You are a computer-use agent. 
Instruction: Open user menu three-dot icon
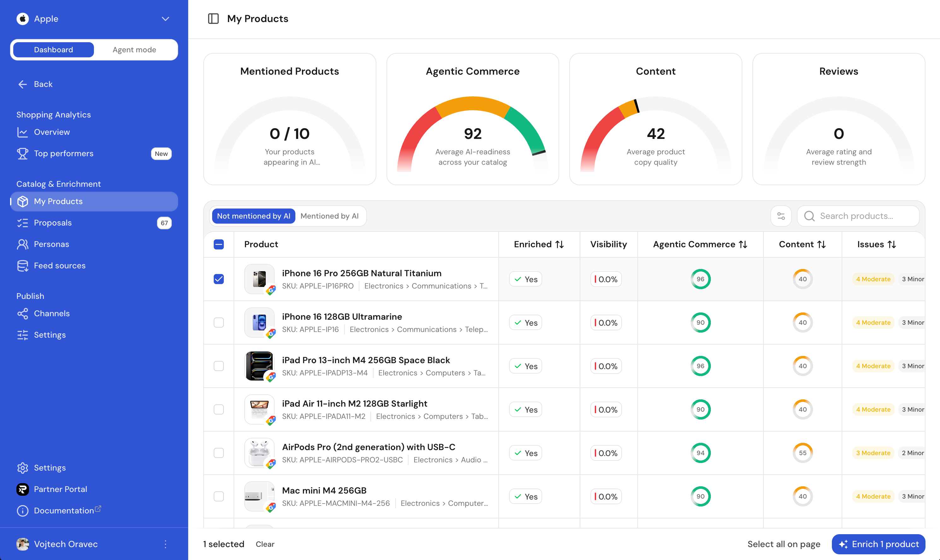[x=165, y=544]
